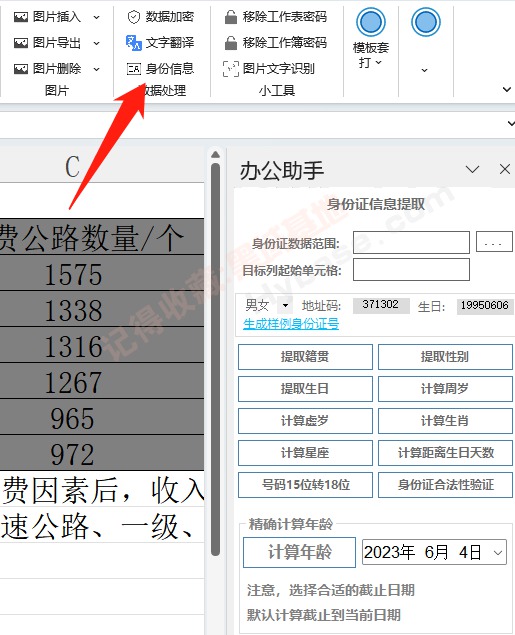Click the 计算周岁 button
This screenshot has width=515, height=635.
[x=445, y=389]
